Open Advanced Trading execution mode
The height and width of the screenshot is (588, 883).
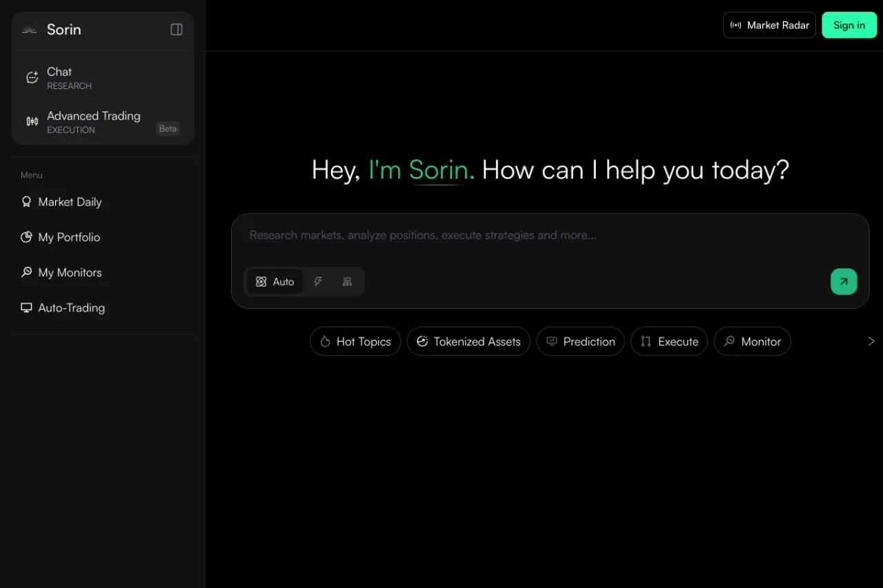point(103,122)
